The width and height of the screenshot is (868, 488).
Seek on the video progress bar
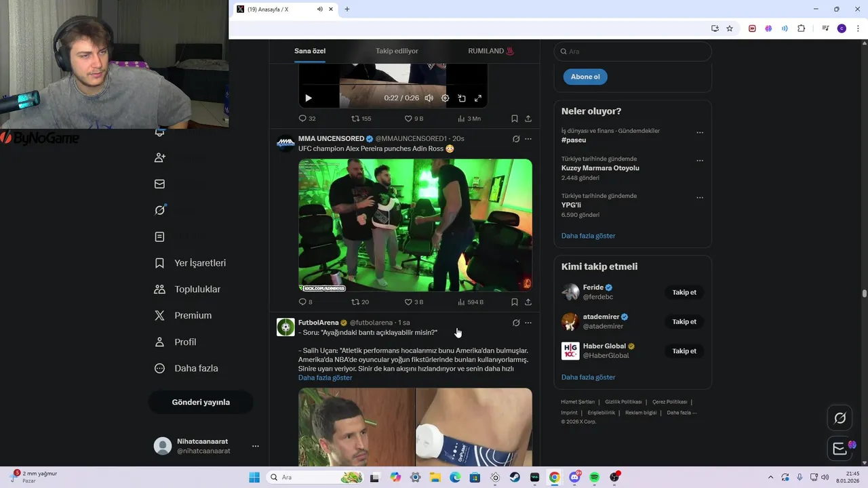[x=393, y=85]
